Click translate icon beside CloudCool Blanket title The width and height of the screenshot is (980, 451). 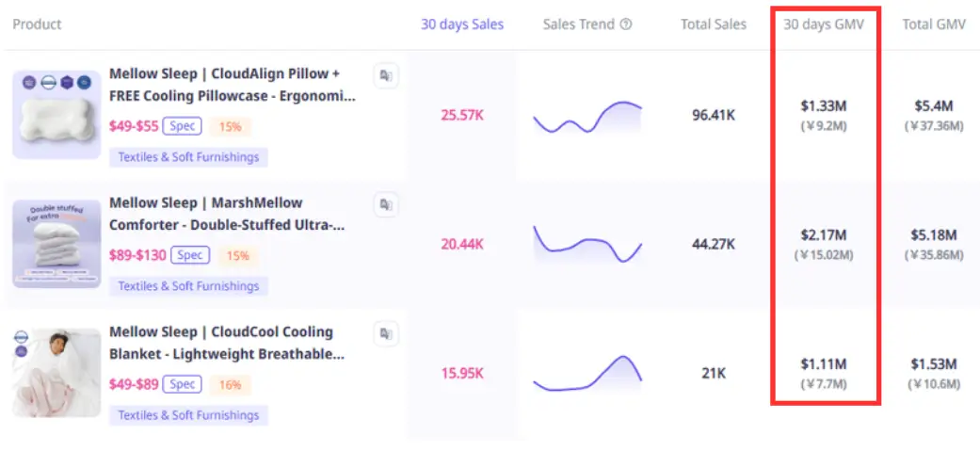[385, 333]
